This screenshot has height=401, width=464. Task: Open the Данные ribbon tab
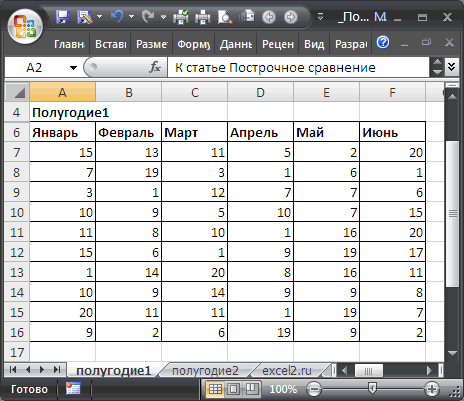[236, 44]
